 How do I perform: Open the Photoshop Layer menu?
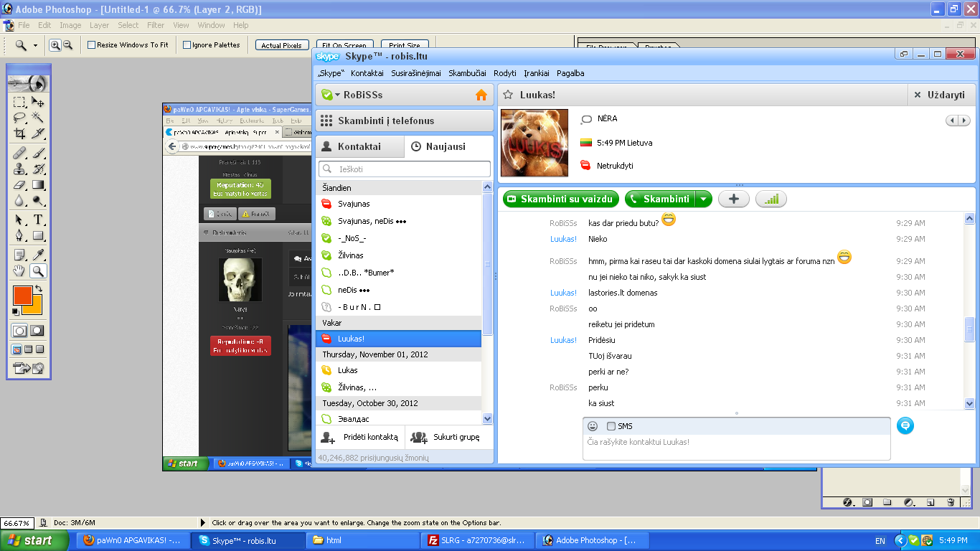click(99, 25)
